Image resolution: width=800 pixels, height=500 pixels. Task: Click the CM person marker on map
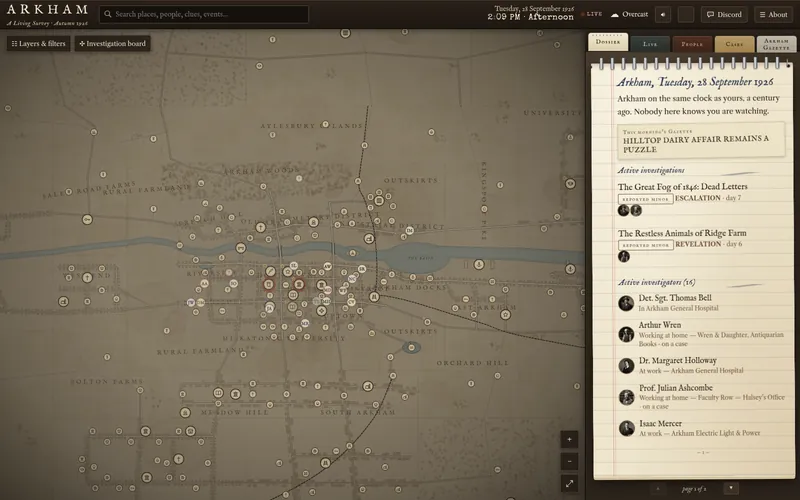click(201, 303)
